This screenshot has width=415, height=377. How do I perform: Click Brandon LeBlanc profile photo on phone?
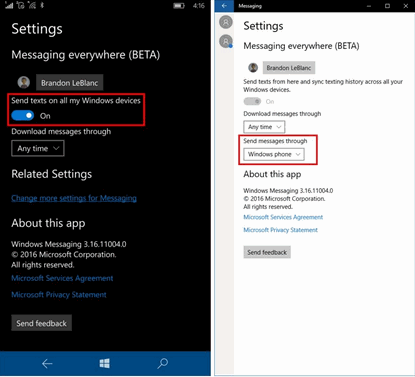coord(23,82)
